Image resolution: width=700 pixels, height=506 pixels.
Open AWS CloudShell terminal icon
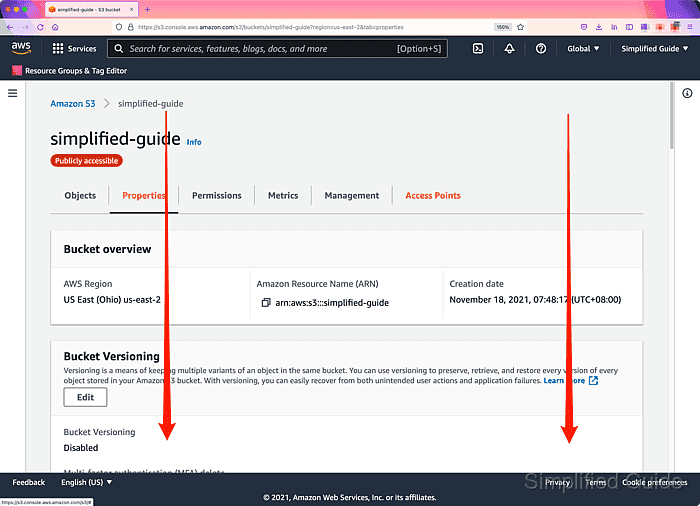(x=478, y=49)
